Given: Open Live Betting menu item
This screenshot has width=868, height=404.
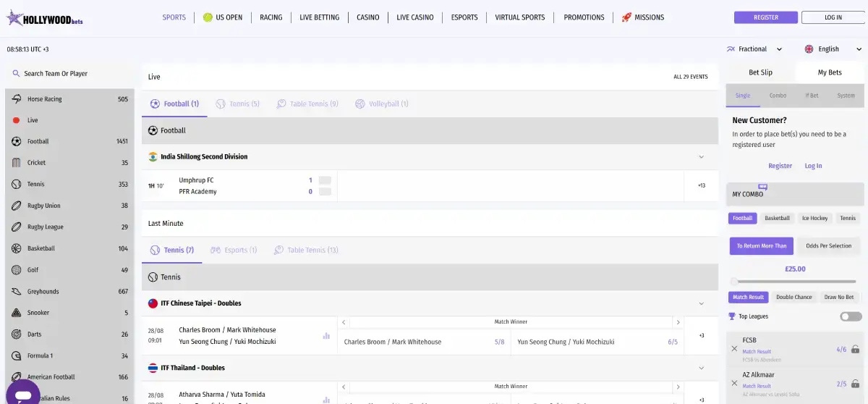Looking at the screenshot, I should point(319,17).
